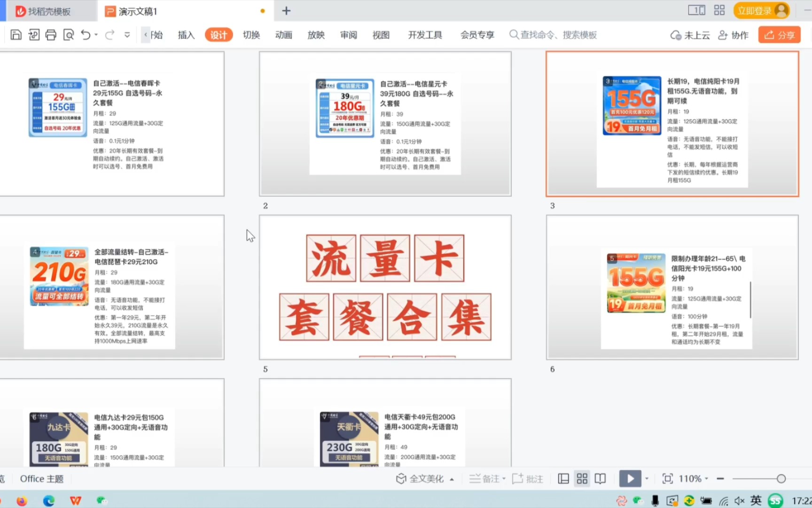Image resolution: width=812 pixels, height=508 pixels.
Task: Click the zoom out minus button
Action: click(720, 479)
